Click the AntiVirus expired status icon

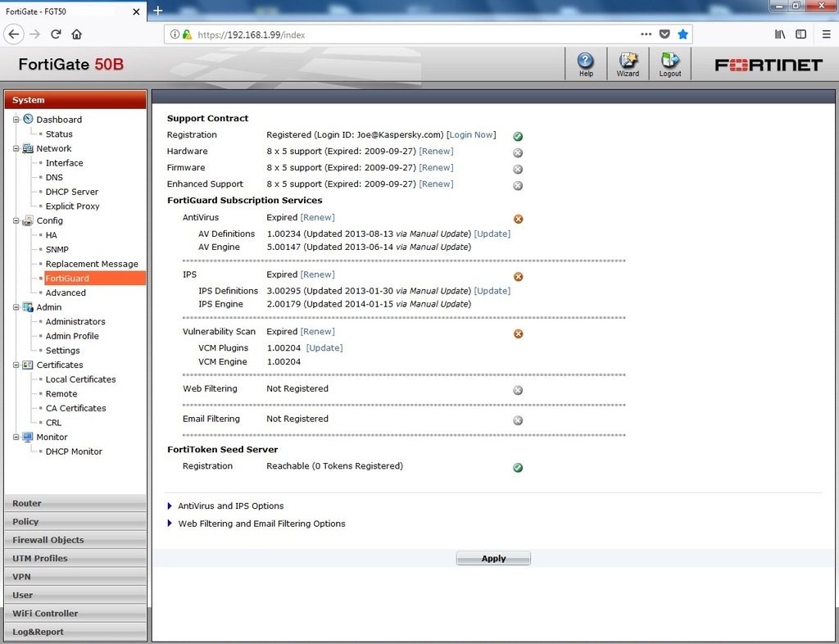click(518, 219)
